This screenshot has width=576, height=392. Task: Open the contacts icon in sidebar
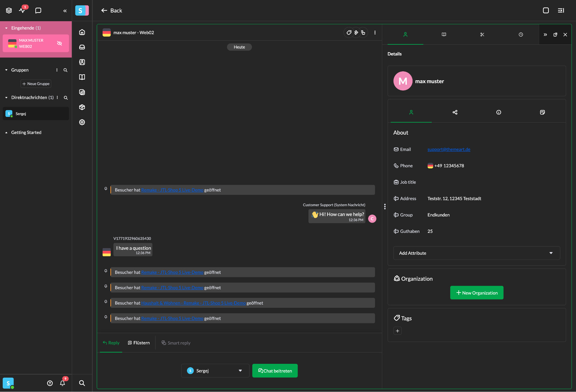pos(82,62)
